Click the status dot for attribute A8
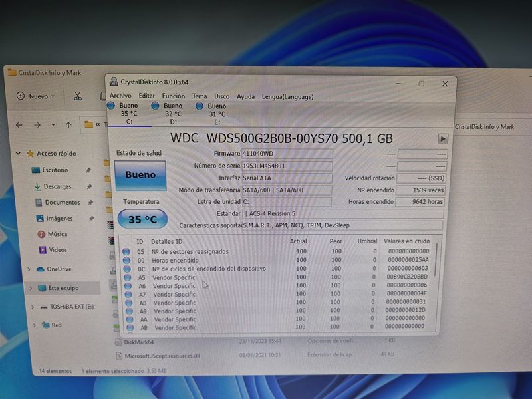 point(128,303)
